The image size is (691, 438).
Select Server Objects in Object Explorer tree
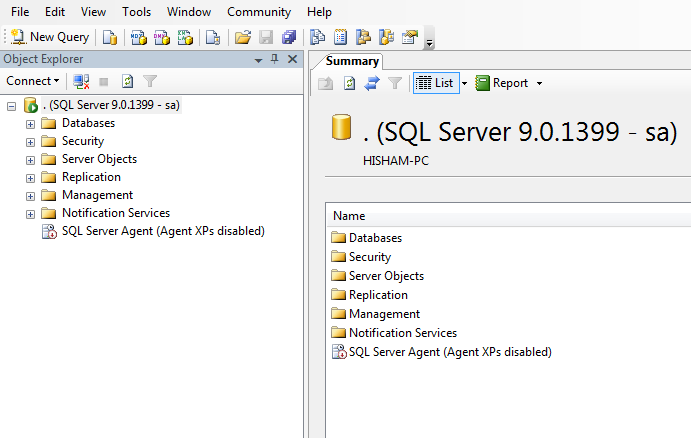99,159
